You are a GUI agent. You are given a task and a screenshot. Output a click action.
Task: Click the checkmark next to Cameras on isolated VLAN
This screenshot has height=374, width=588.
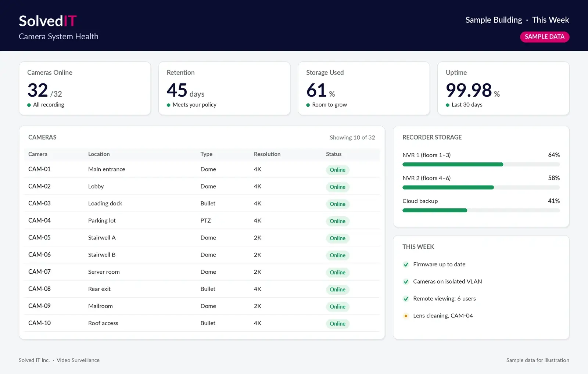pyautogui.click(x=406, y=282)
